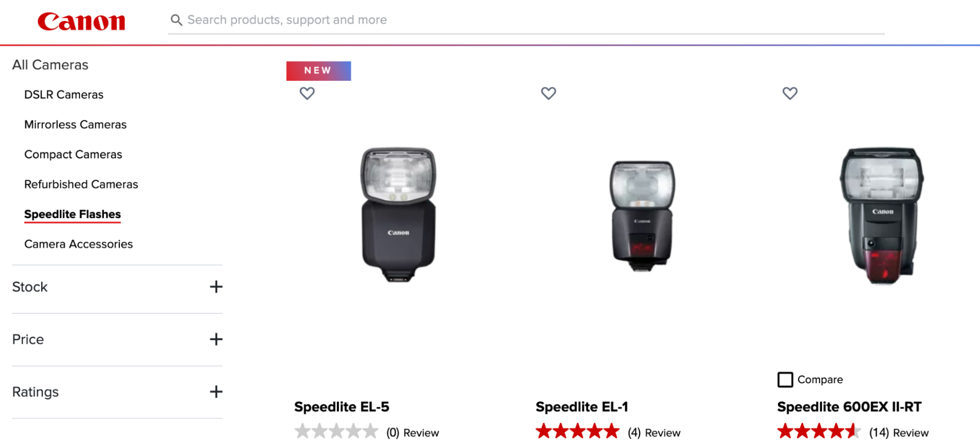Open the Speedlite EL-5 product page
Image resolution: width=980 pixels, height=445 pixels.
click(341, 406)
